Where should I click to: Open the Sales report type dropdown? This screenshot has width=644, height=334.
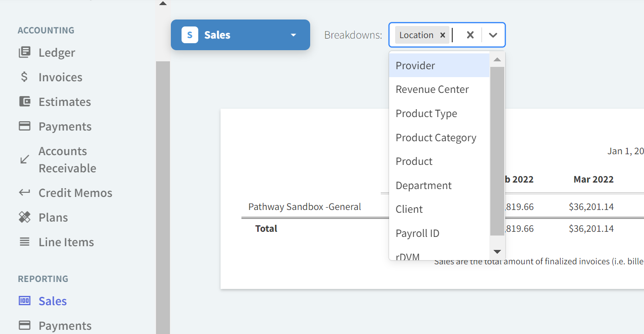(240, 35)
